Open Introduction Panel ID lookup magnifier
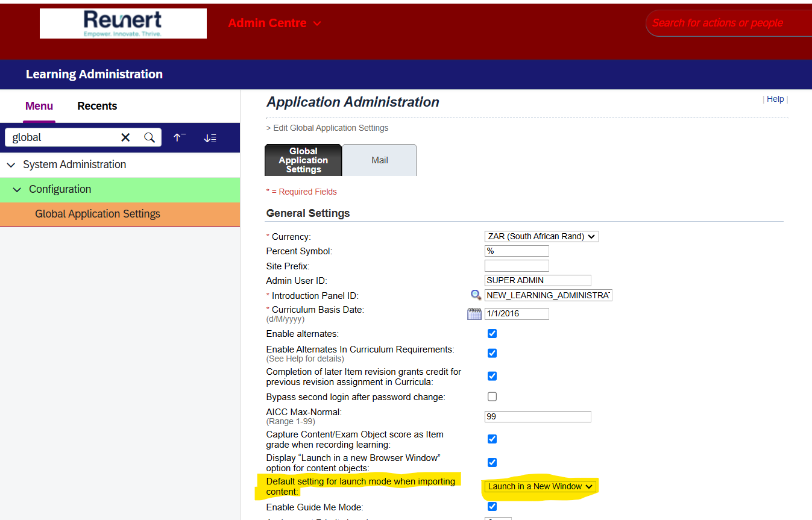Viewport: 812px width, 520px height. point(476,295)
